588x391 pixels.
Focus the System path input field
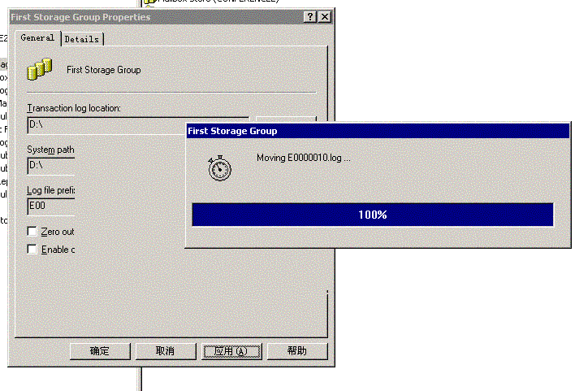click(50, 165)
